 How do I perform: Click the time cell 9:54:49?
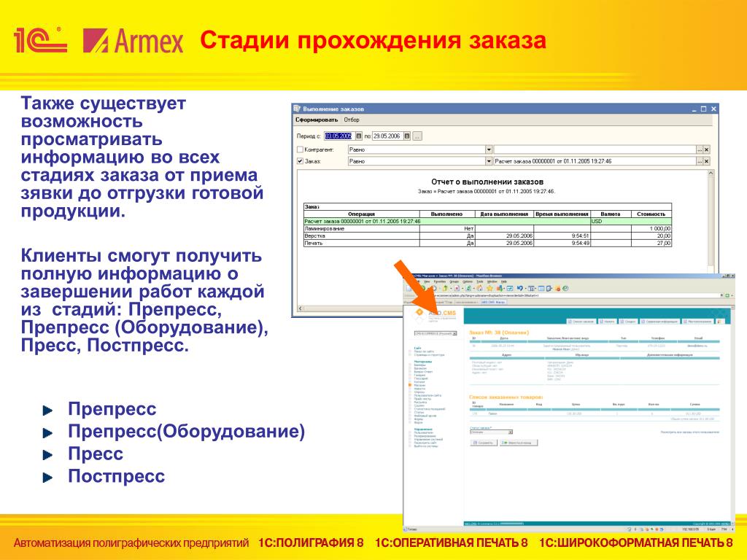click(562, 243)
